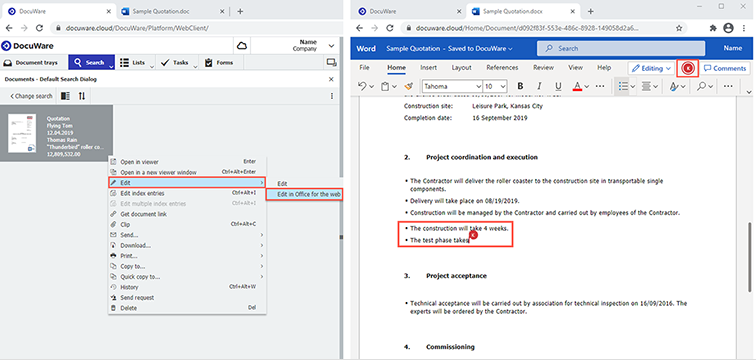Click the Undo icon in Word
The height and width of the screenshot is (360, 756).
(x=363, y=86)
